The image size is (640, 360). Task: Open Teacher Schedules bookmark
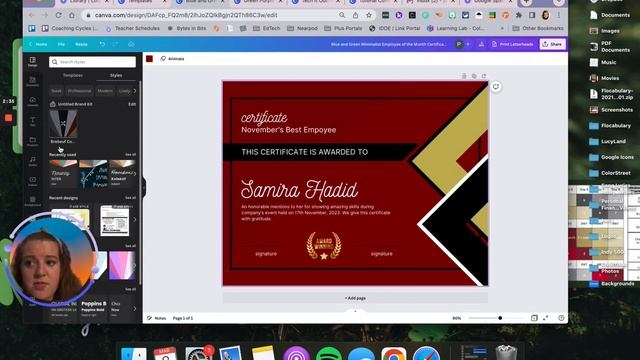coord(132,29)
